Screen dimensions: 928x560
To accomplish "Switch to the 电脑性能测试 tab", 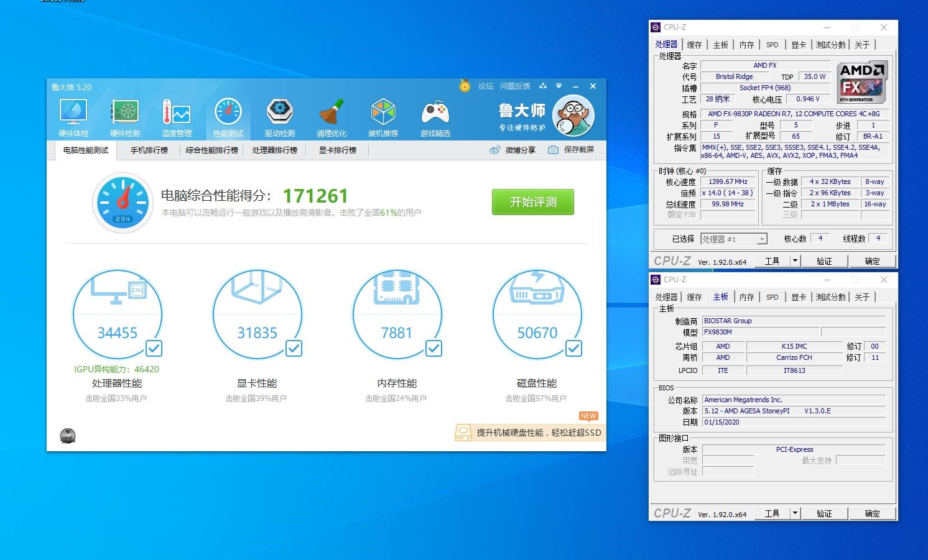I will pos(86,150).
